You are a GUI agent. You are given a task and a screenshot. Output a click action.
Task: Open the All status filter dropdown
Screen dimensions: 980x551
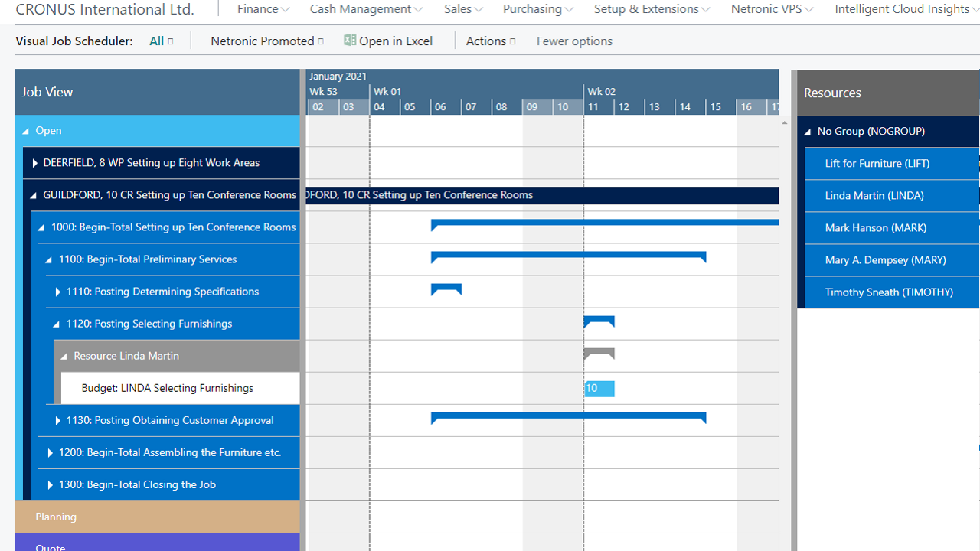coord(161,41)
